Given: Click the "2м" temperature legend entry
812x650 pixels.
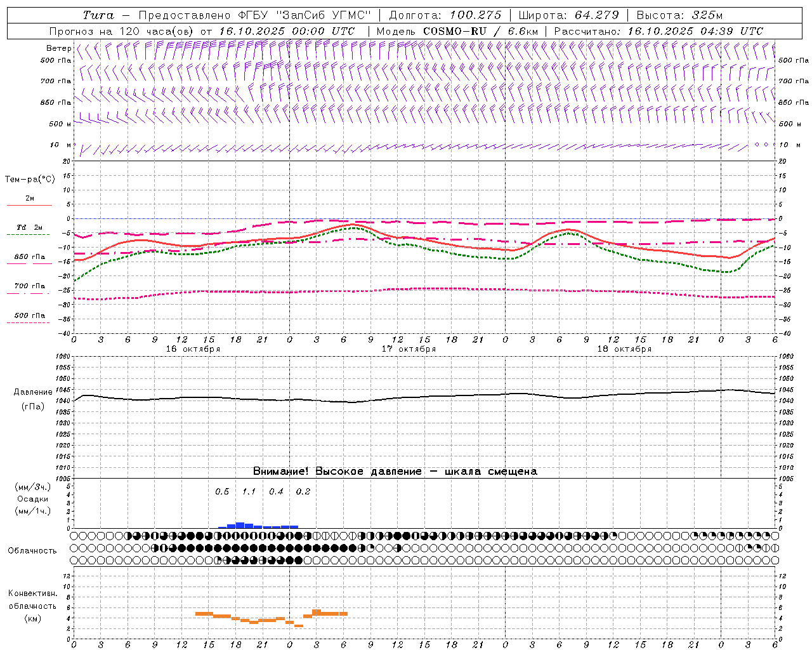Looking at the screenshot, I should [30, 199].
